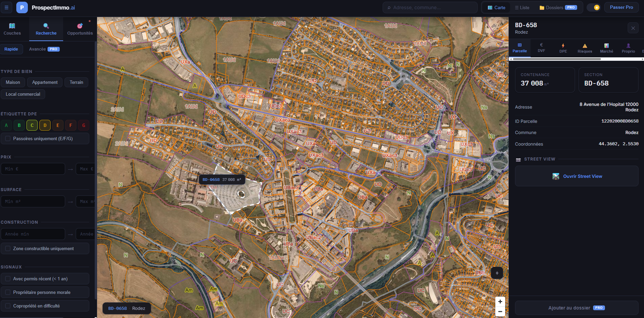Image resolution: width=644 pixels, height=318 pixels.
Task: Open the Couches layers panel
Action: [x=12, y=29]
